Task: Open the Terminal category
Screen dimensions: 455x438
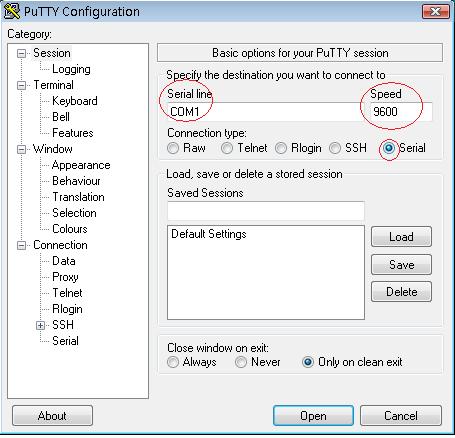Action: 53,85
